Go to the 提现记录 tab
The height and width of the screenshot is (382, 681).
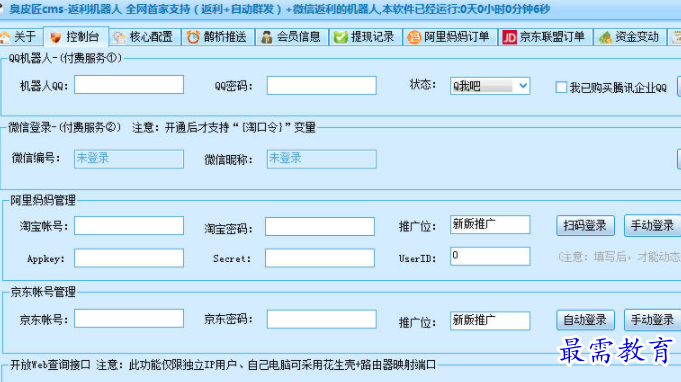[x=366, y=37]
